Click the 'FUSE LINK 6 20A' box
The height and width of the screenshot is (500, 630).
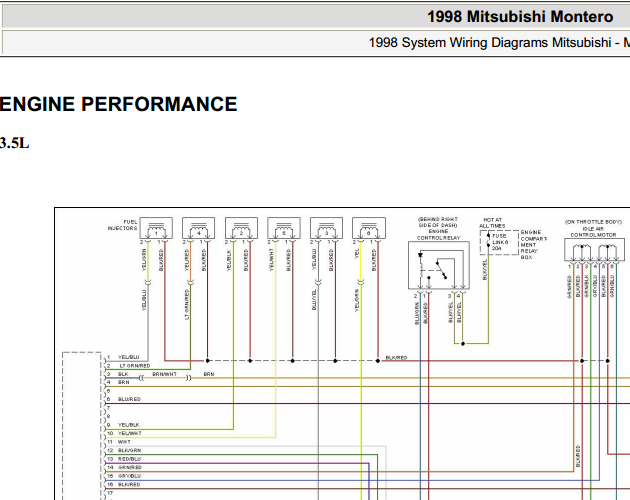(x=499, y=242)
